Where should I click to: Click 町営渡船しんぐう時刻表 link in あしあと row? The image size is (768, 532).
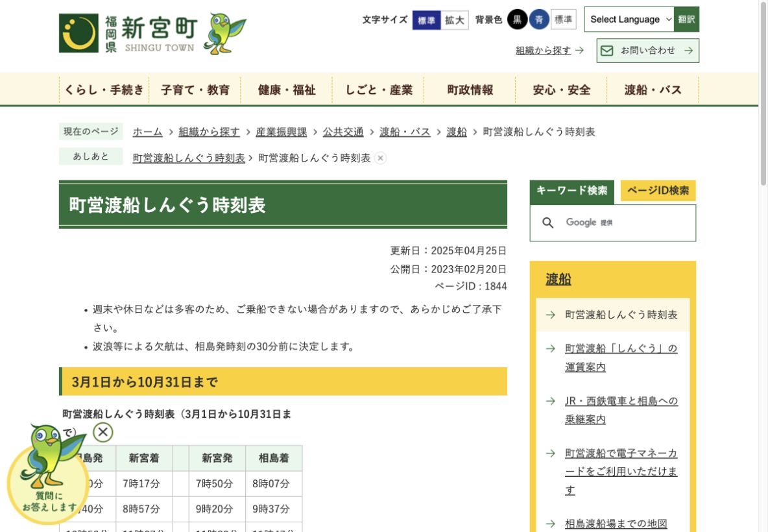[x=189, y=158]
